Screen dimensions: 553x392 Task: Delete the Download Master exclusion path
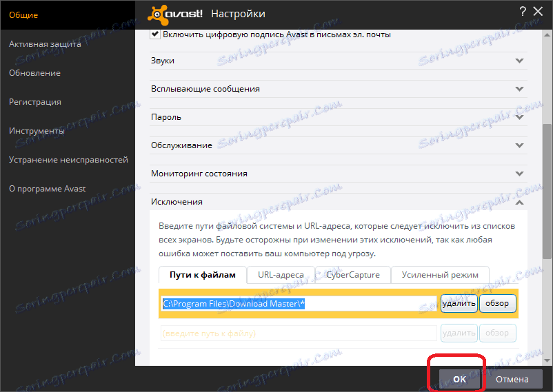459,304
